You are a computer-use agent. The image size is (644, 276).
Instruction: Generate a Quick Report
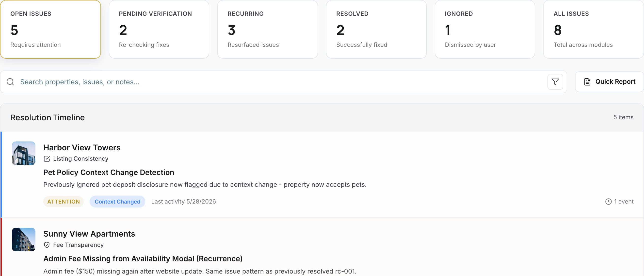click(x=610, y=82)
